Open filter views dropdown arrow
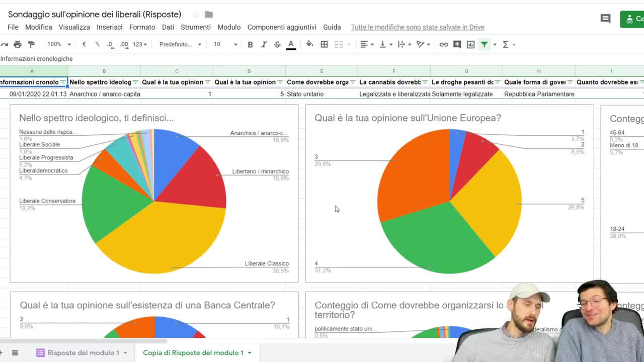Image resolution: width=644 pixels, height=362 pixels. [495, 44]
